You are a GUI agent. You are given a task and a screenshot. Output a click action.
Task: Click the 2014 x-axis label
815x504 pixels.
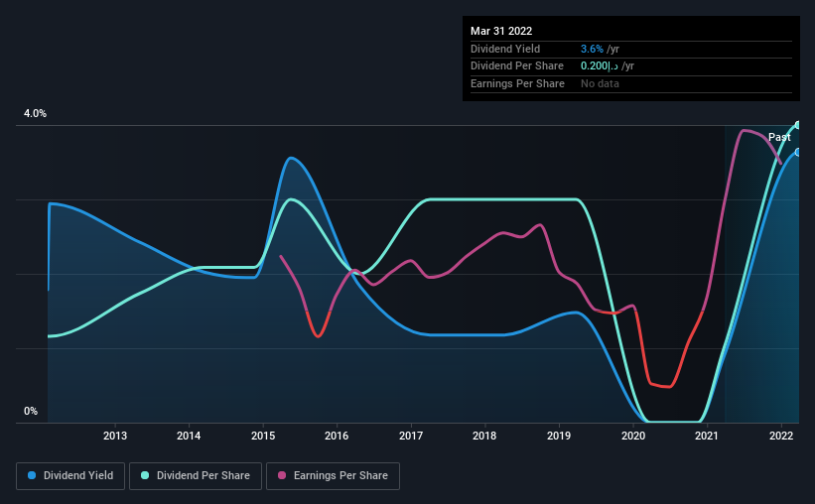[x=189, y=436]
